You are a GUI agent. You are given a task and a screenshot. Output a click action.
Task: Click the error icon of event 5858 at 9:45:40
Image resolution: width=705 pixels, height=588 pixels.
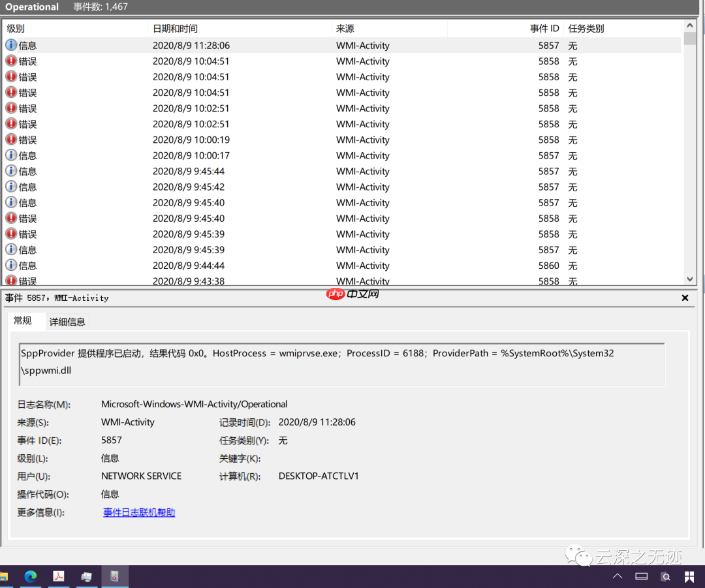(x=11, y=218)
